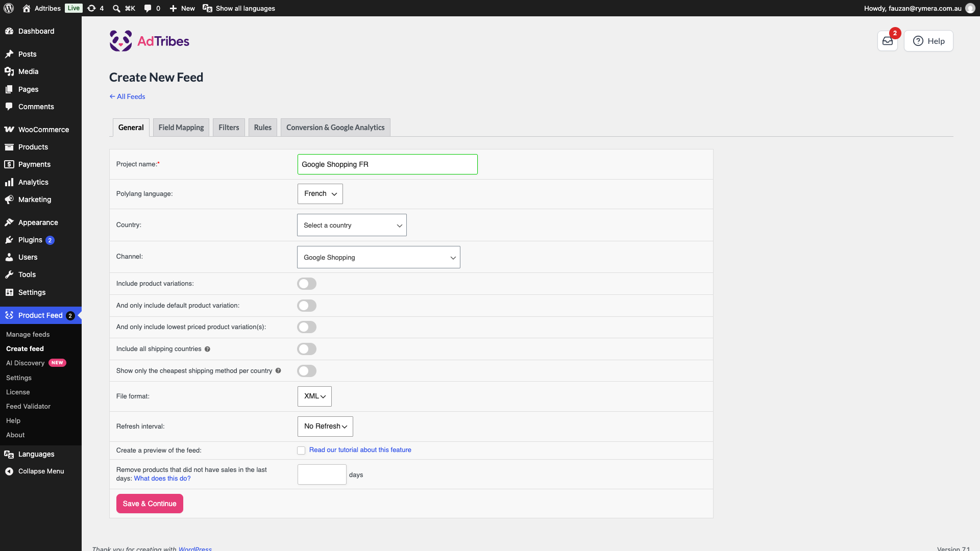Open the File format XML dropdown
The height and width of the screenshot is (551, 980).
(x=314, y=396)
